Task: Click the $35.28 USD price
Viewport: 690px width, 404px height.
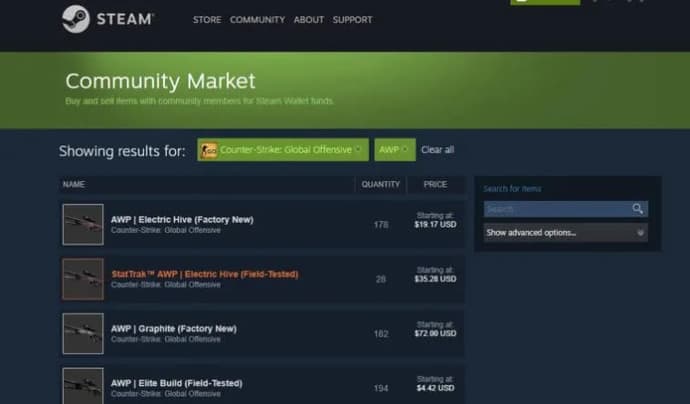Action: point(435,279)
